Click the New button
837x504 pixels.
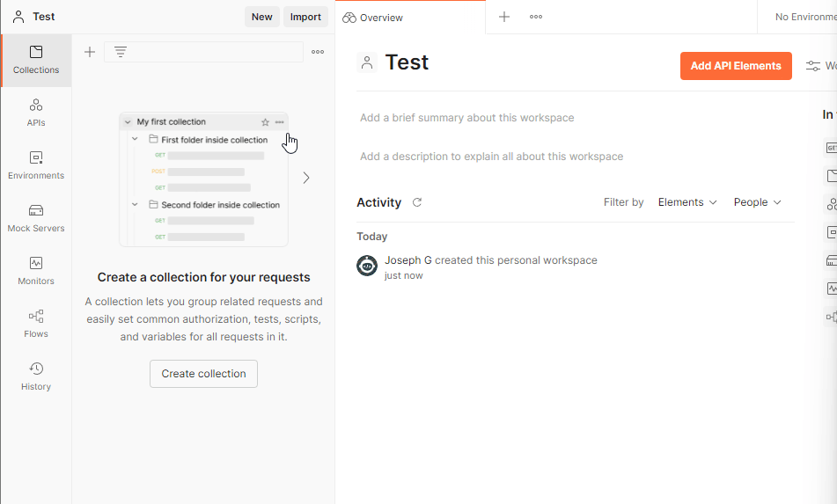[x=261, y=17]
